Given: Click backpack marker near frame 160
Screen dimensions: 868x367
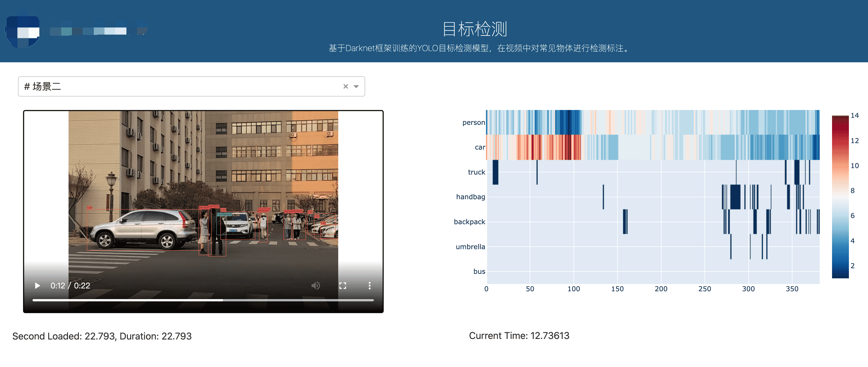Looking at the screenshot, I should tap(625, 222).
